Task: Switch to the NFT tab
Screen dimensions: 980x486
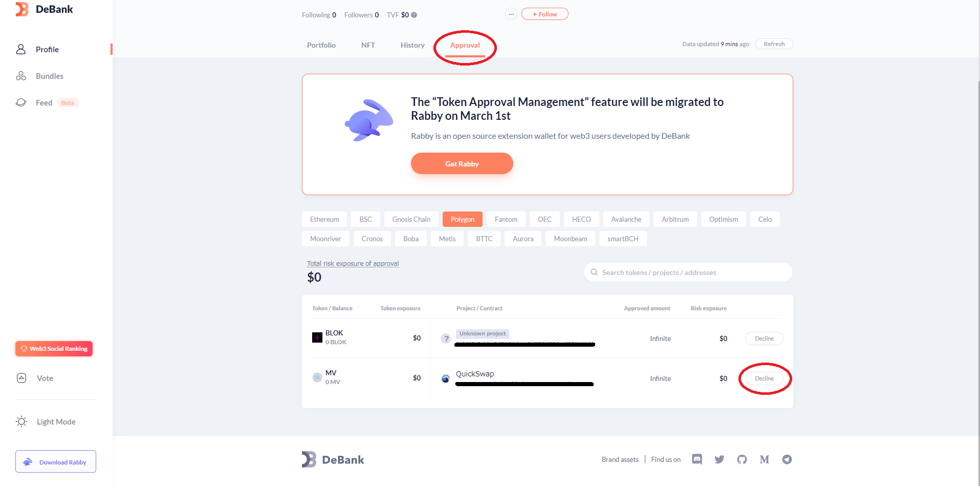Action: point(368,45)
